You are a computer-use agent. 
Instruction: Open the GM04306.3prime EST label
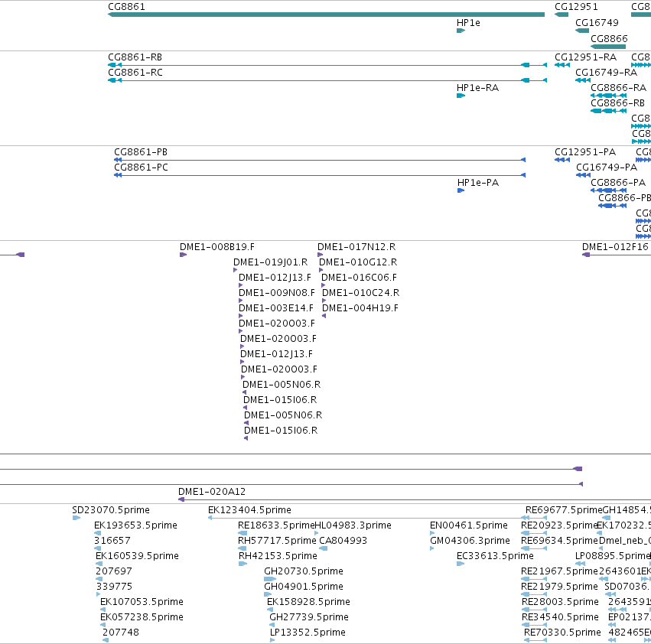[x=470, y=540]
